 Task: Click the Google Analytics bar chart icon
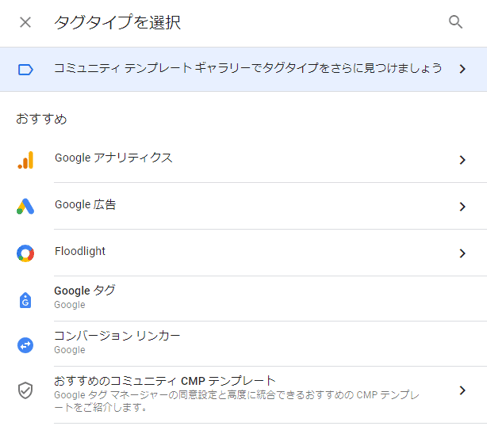(26, 160)
